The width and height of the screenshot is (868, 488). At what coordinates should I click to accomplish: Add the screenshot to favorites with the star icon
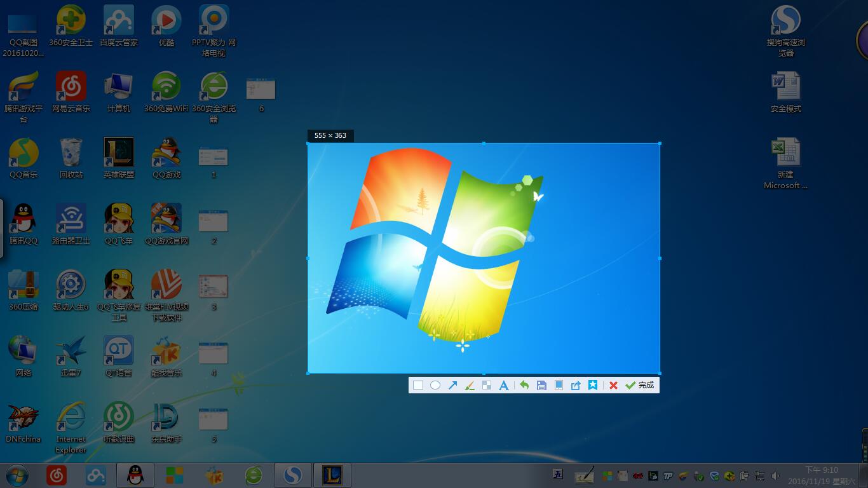click(x=593, y=385)
